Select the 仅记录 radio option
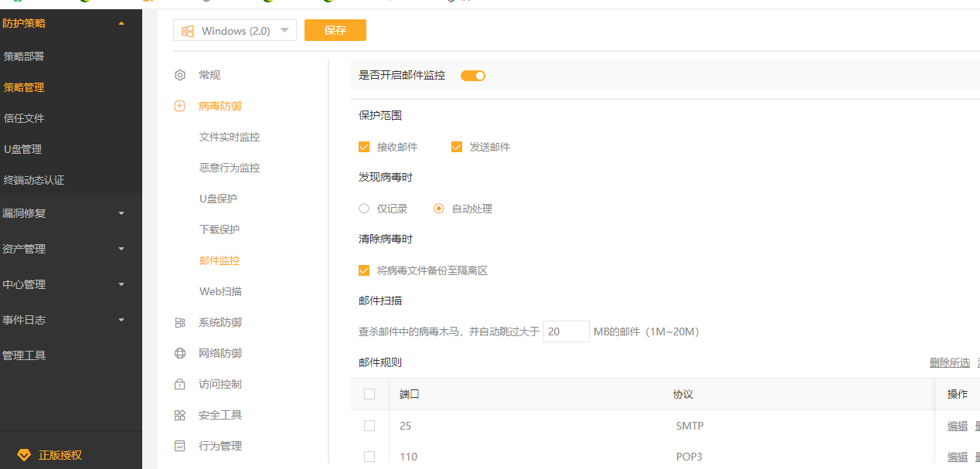The image size is (980, 469). click(364, 209)
